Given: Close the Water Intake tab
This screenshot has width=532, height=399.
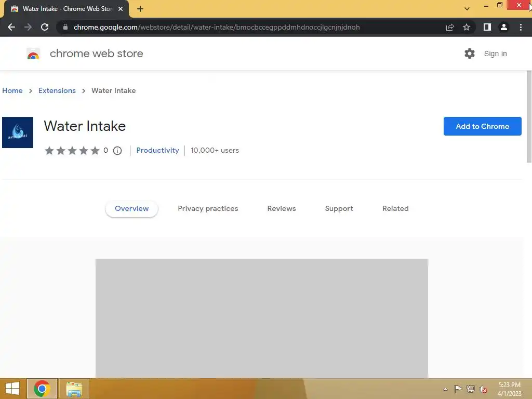Looking at the screenshot, I should 121,9.
